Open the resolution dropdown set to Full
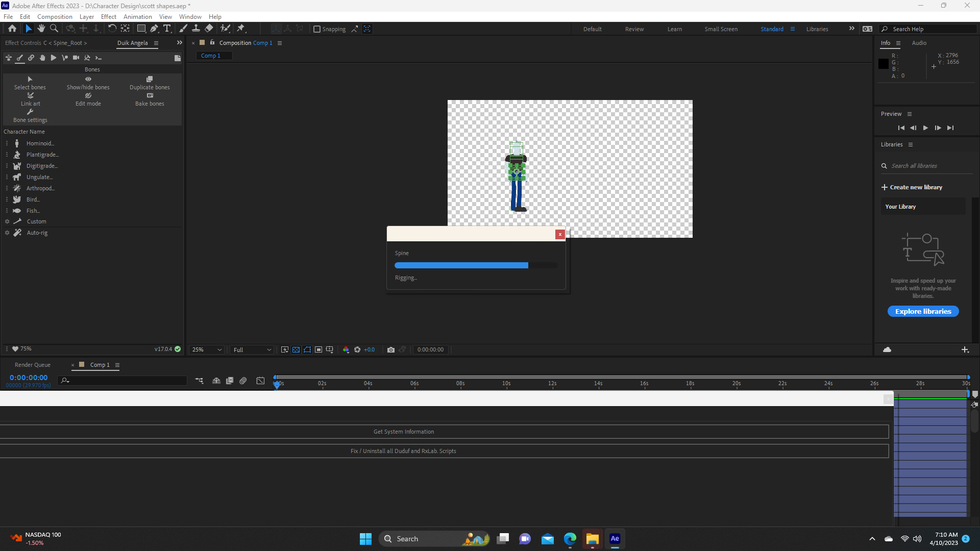The height and width of the screenshot is (551, 980). pos(251,349)
